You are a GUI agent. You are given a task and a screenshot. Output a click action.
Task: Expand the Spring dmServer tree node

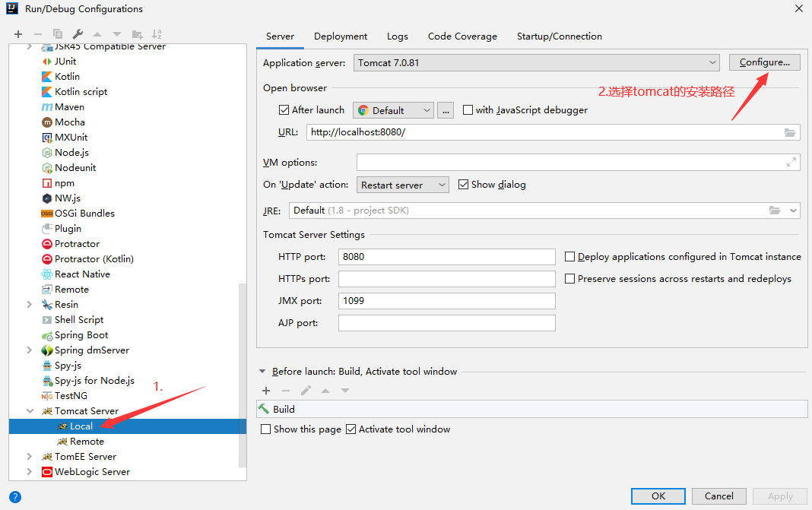point(30,350)
